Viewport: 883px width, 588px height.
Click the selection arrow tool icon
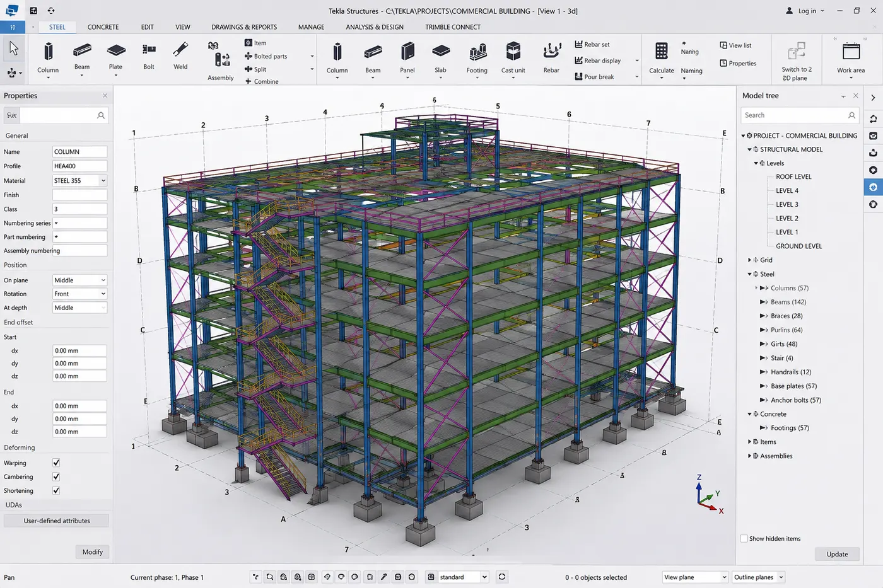tap(13, 49)
